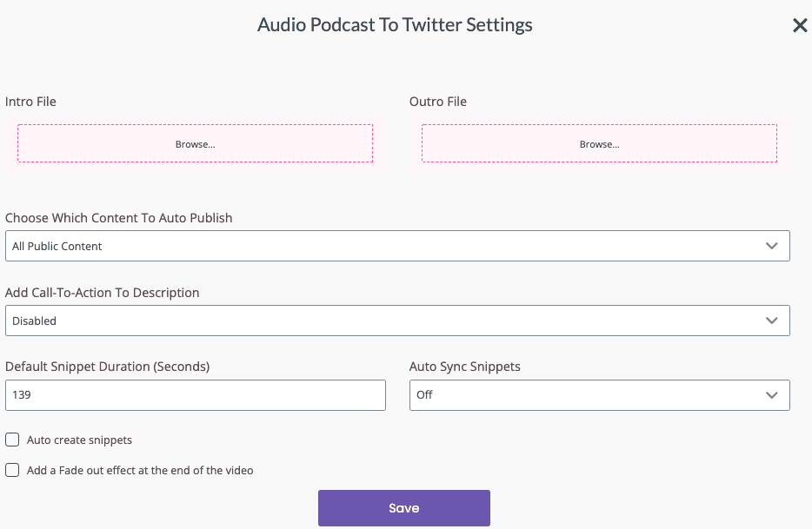
Task: Click the "Add a Fade out effect" label text
Action: 140,470
